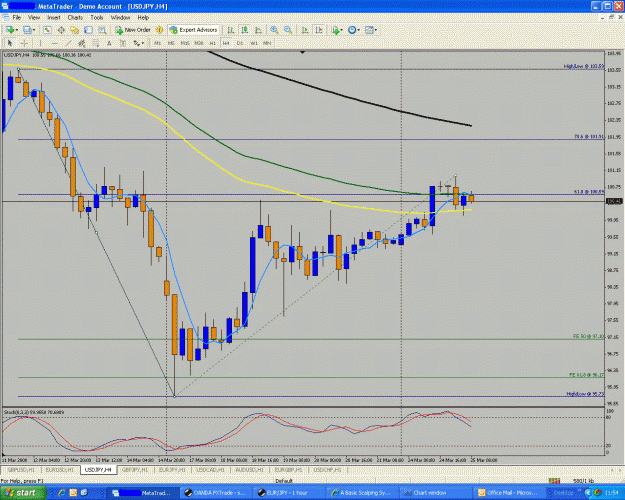Screen dimensions: 625x500
Task: Pick the Vertical Line drawing tool
Action: (x=40, y=43)
